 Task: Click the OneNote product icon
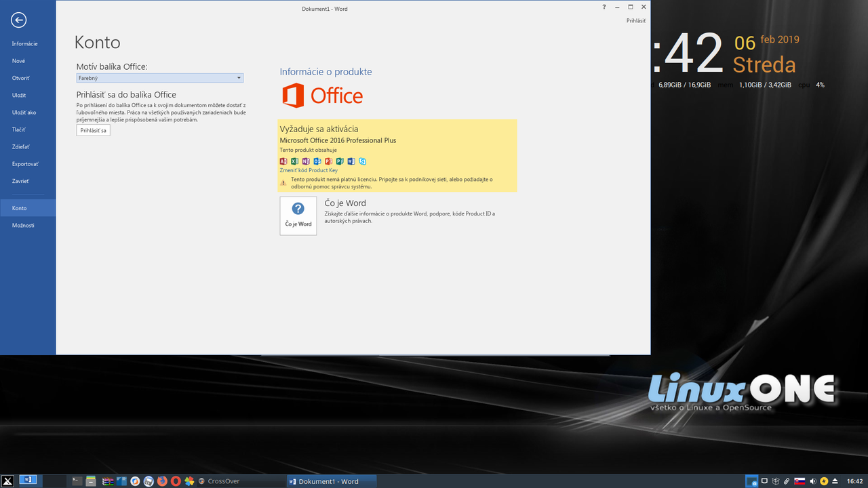pyautogui.click(x=306, y=161)
